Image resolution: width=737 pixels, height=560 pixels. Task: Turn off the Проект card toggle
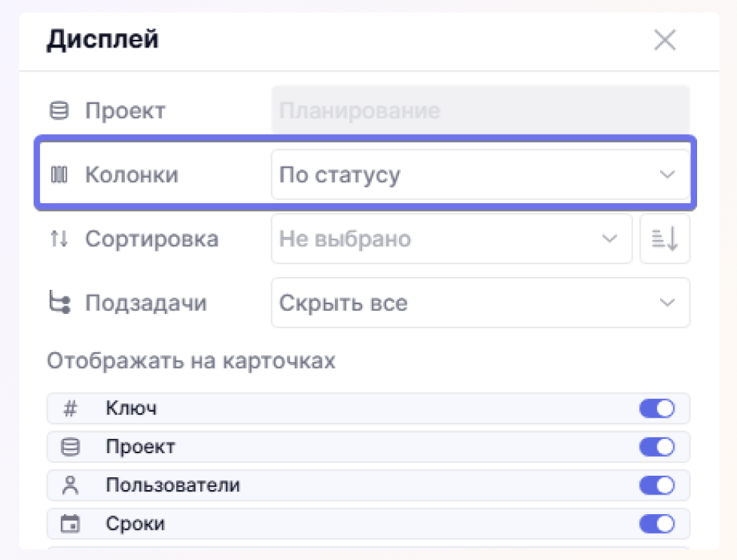coord(656,447)
